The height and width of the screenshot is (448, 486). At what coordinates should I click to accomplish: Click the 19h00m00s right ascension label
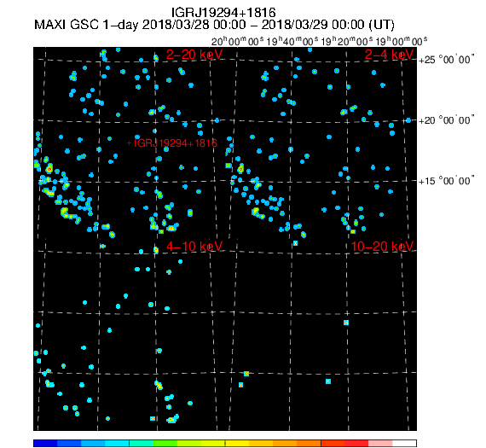click(401, 41)
